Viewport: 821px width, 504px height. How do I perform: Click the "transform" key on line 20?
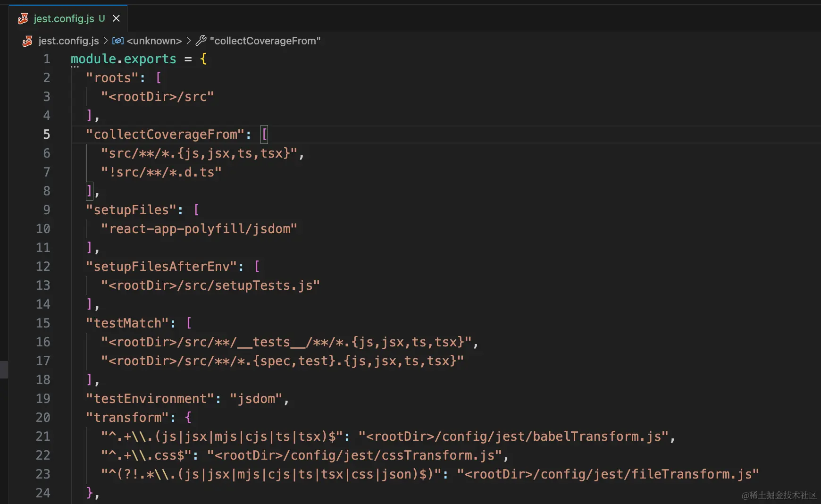[x=127, y=418]
